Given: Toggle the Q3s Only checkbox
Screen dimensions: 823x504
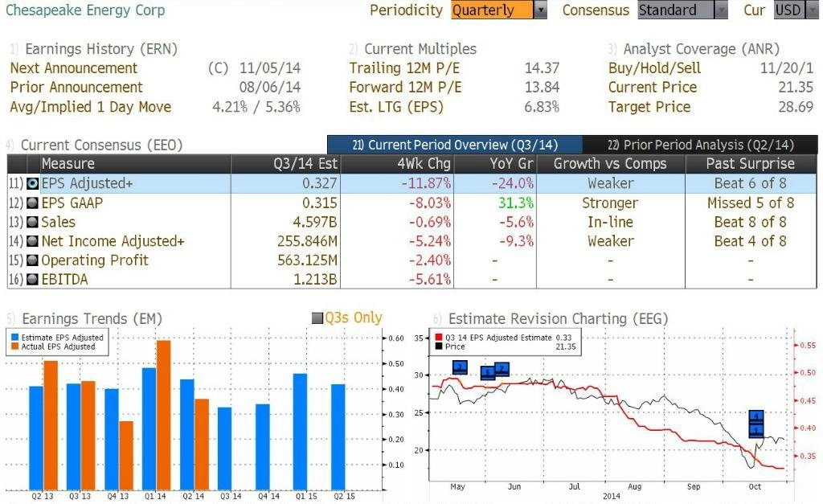Looking at the screenshot, I should click(317, 318).
